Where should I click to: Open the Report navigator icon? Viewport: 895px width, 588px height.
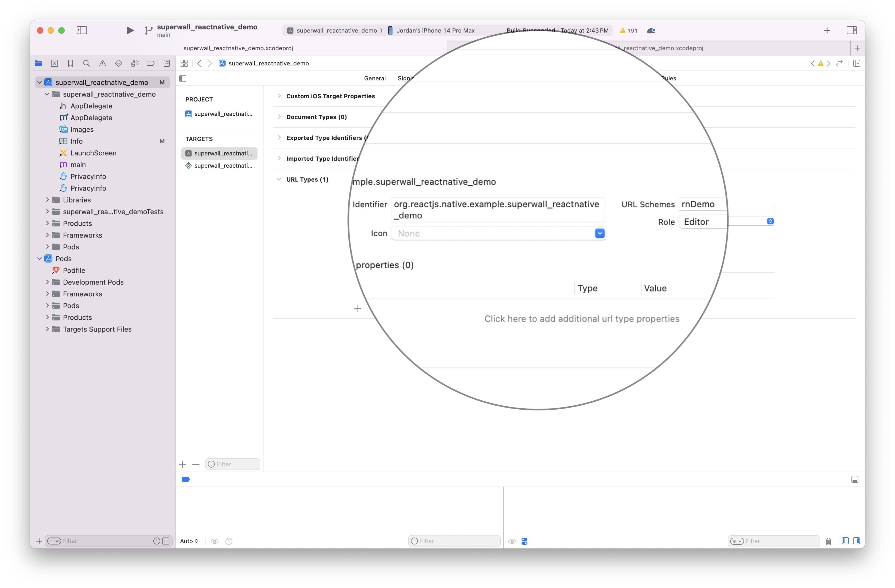point(167,63)
